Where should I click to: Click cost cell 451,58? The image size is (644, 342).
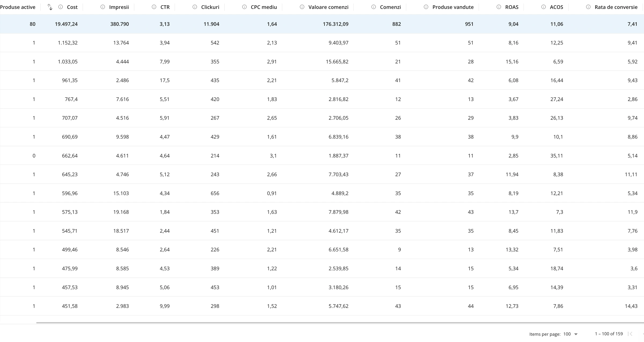70,306
